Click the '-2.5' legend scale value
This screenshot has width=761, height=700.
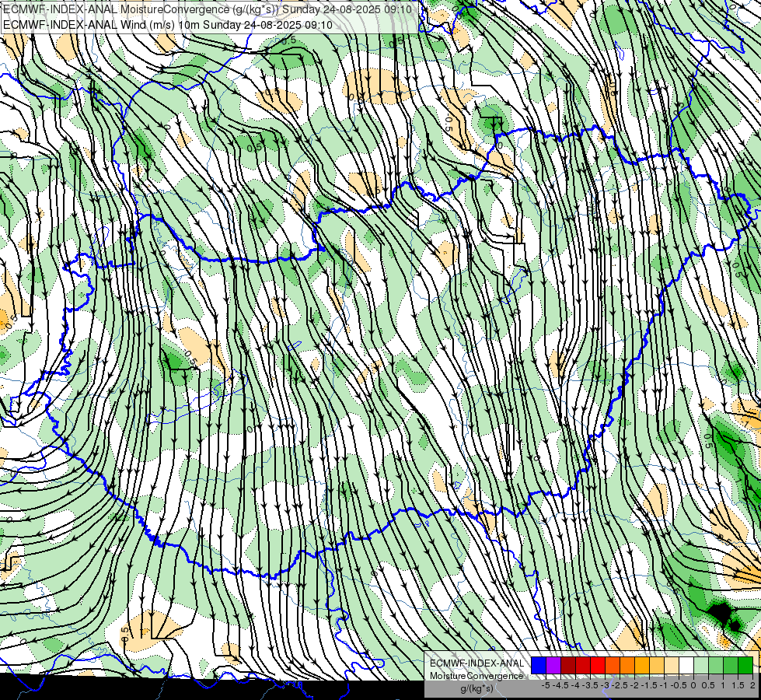pos(620,685)
